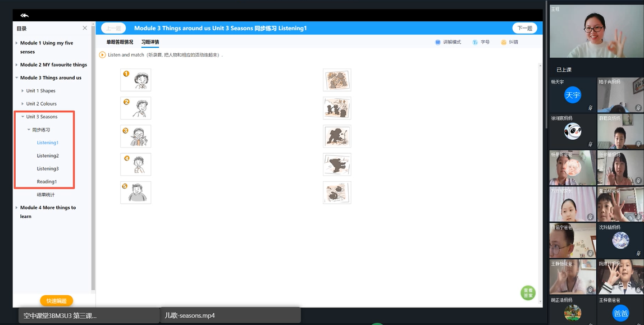The image size is (644, 325).
Task: Open Listening2 in the contents tree
Action: (48, 155)
